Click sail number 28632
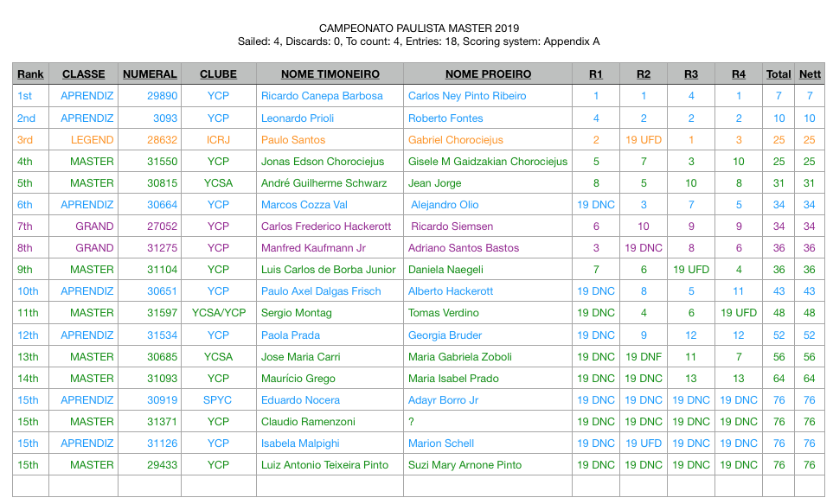Image resolution: width=833 pixels, height=504 pixels. coord(162,140)
